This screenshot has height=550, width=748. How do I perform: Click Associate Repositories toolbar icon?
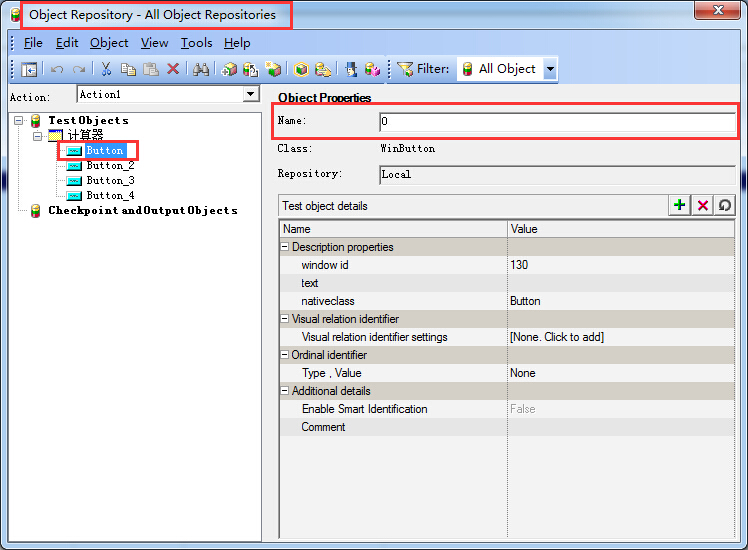coord(372,70)
